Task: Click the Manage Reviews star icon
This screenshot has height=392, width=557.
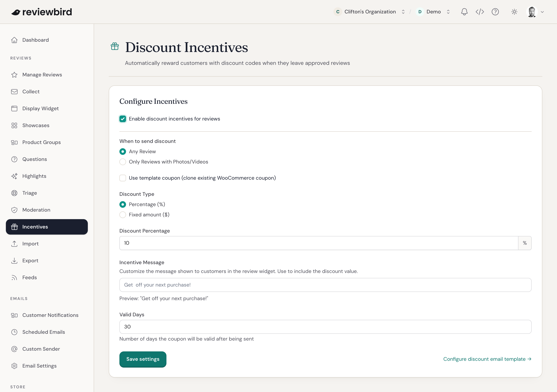Action: coord(14,75)
